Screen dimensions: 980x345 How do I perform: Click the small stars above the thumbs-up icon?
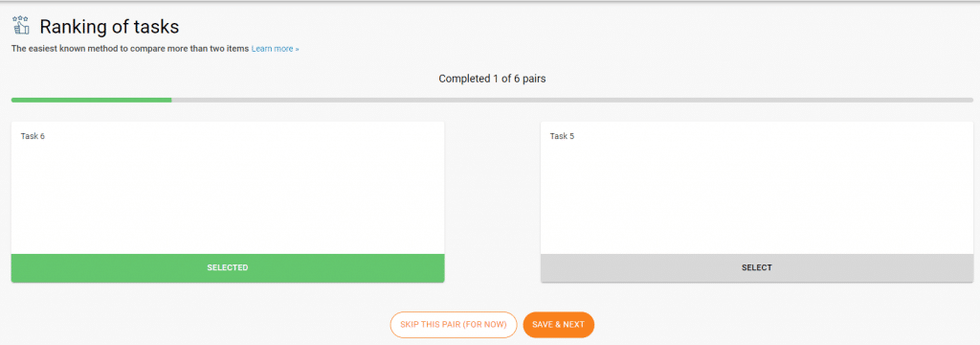click(19, 19)
